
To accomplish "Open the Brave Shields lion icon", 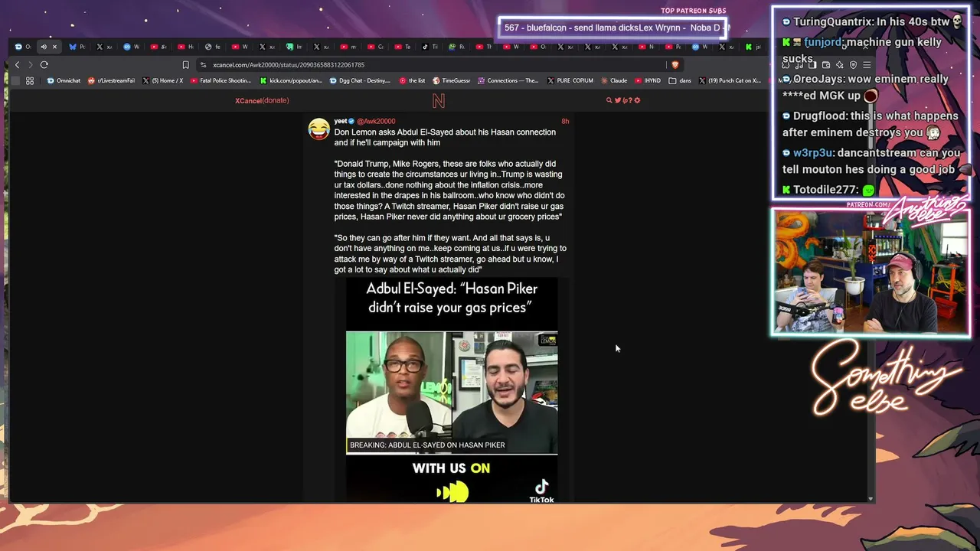I will pyautogui.click(x=675, y=65).
